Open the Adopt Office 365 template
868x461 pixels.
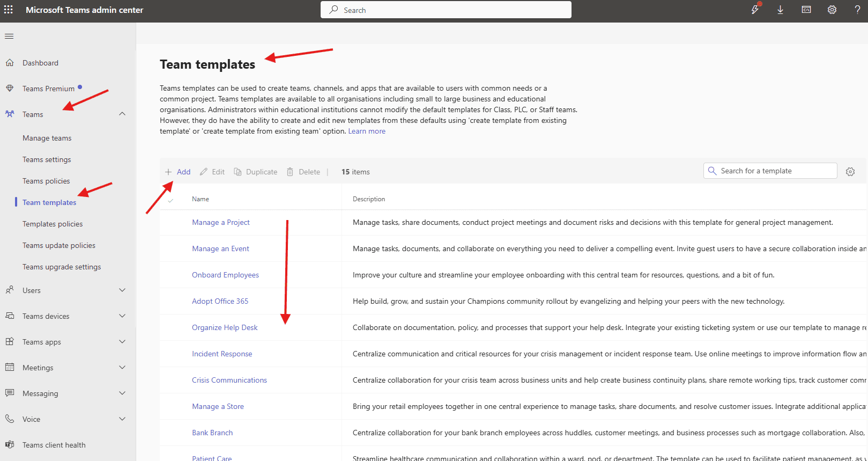point(220,301)
